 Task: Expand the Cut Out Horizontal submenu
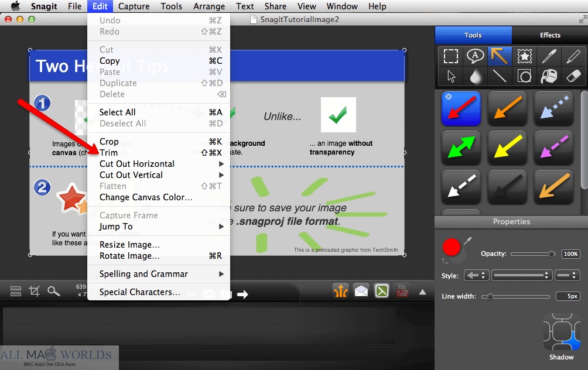coord(159,164)
